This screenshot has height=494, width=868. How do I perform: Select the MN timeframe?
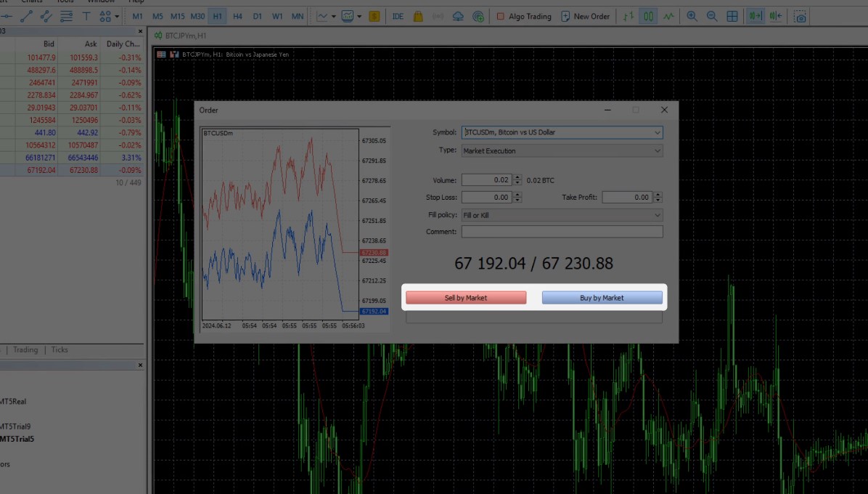click(x=298, y=17)
